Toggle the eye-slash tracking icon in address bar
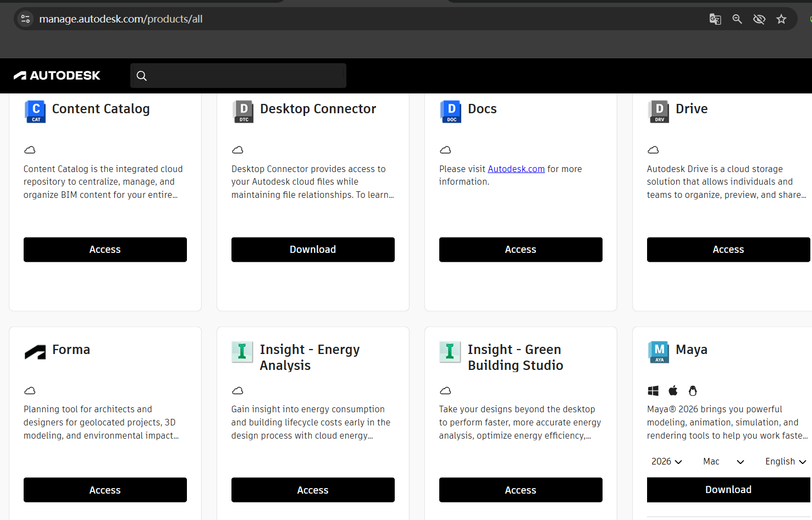Viewport: 812px width, 520px height. (x=759, y=19)
